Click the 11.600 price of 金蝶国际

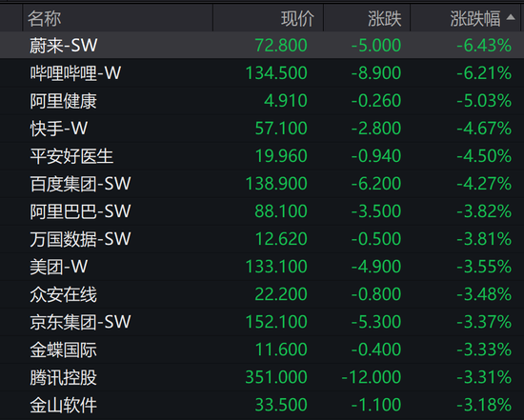(x=281, y=350)
